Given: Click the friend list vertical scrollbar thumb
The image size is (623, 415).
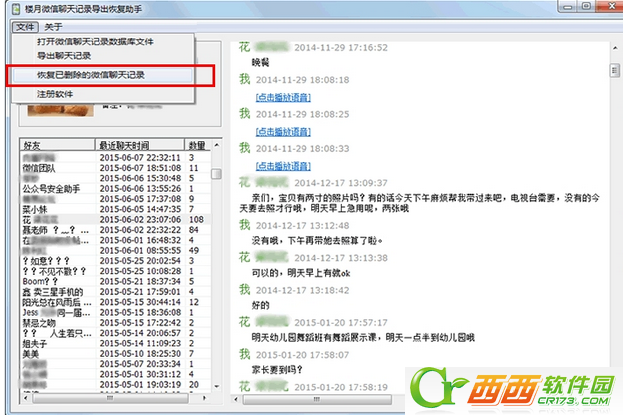Looking at the screenshot, I should coord(217,174).
